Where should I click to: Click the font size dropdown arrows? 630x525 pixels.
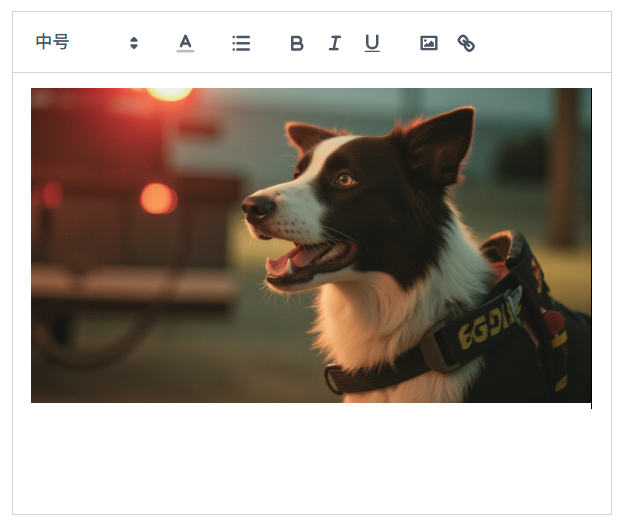134,43
